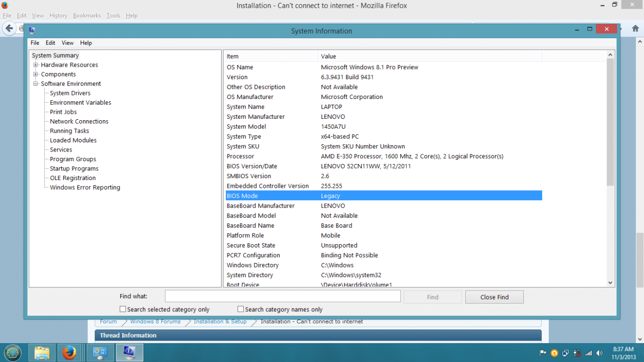Open Firefox Bookmarks menu
Viewport: 644px width, 362px height.
click(87, 15)
